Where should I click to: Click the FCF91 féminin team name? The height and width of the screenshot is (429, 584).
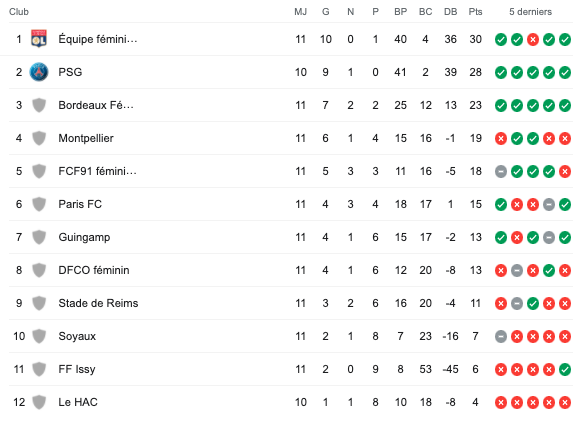[98, 171]
